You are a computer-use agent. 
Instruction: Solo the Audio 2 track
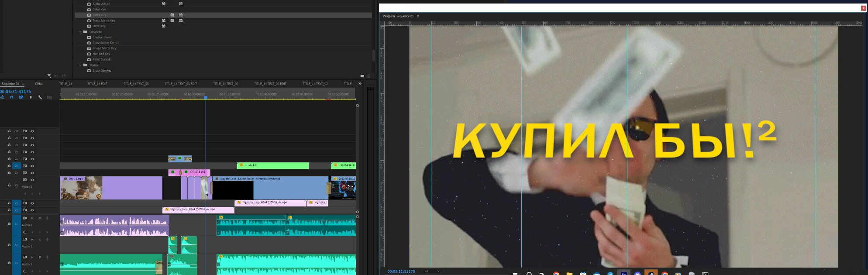click(40, 240)
